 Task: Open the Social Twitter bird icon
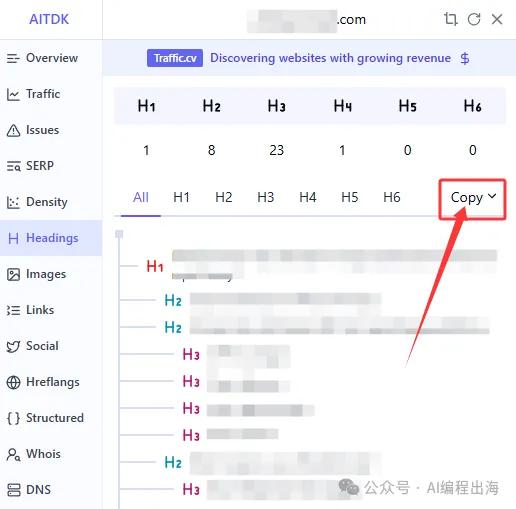[13, 346]
